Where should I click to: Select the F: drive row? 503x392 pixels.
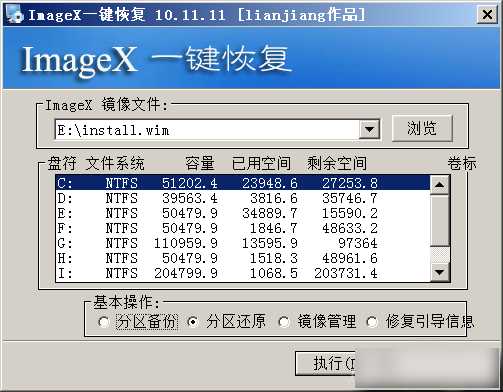click(x=243, y=228)
